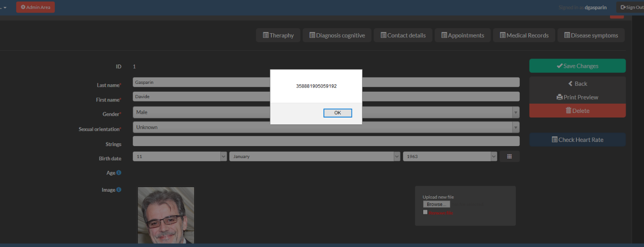Click the Strings input field
The width and height of the screenshot is (644, 247).
(x=326, y=141)
